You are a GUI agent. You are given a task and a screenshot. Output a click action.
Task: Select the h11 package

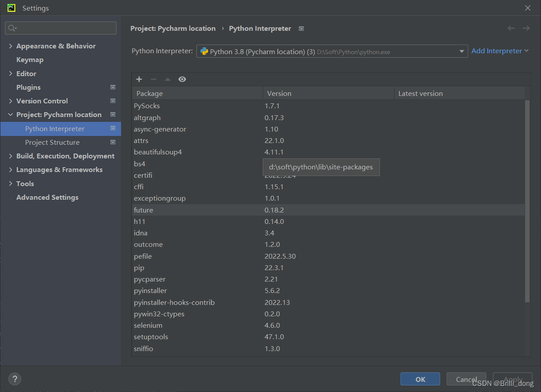328,221
